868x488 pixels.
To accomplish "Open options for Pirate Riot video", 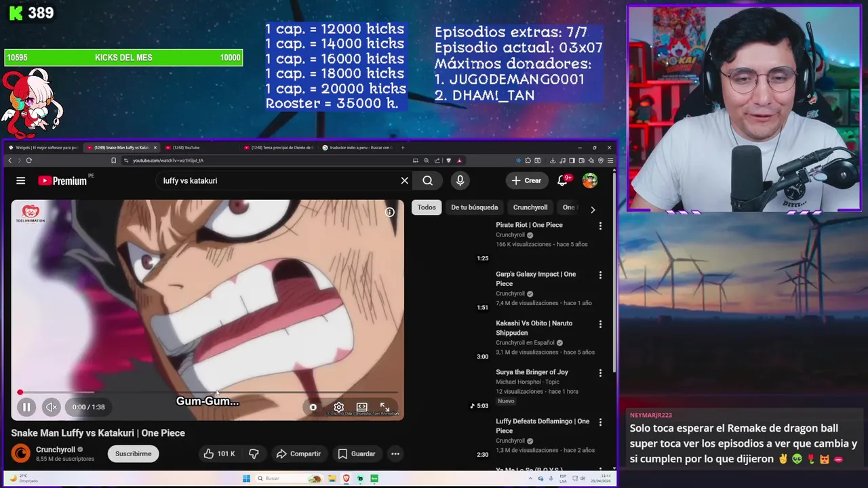I will [600, 226].
